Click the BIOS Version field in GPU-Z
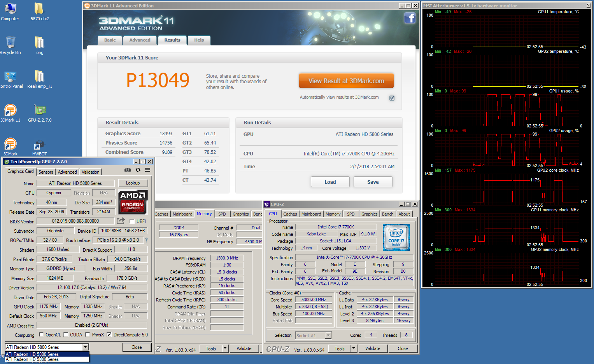 pyautogui.click(x=75, y=221)
